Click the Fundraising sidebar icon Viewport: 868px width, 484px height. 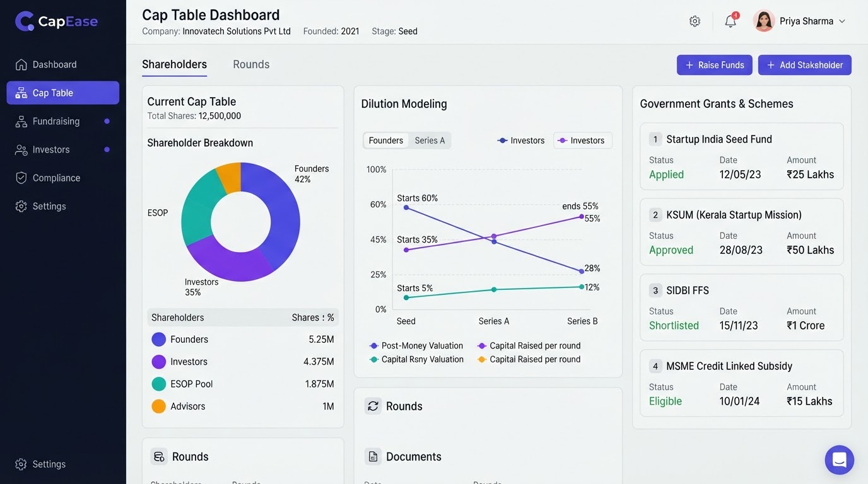pos(21,121)
